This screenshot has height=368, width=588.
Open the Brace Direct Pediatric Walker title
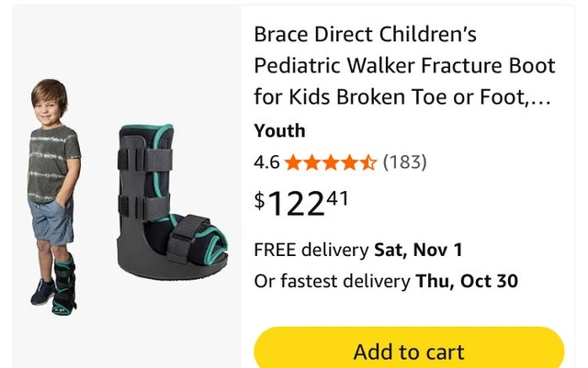pyautogui.click(x=404, y=66)
